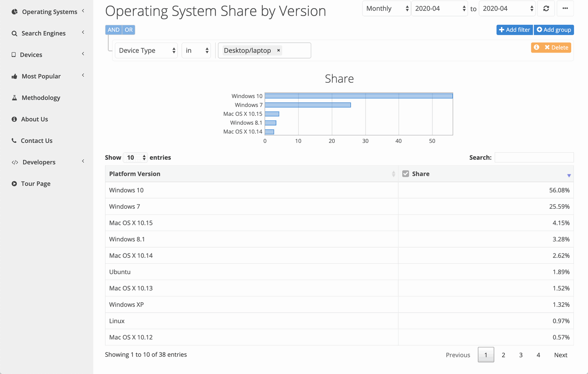588x374 pixels.
Task: Open the Devices section in sidebar
Action: coord(31,55)
